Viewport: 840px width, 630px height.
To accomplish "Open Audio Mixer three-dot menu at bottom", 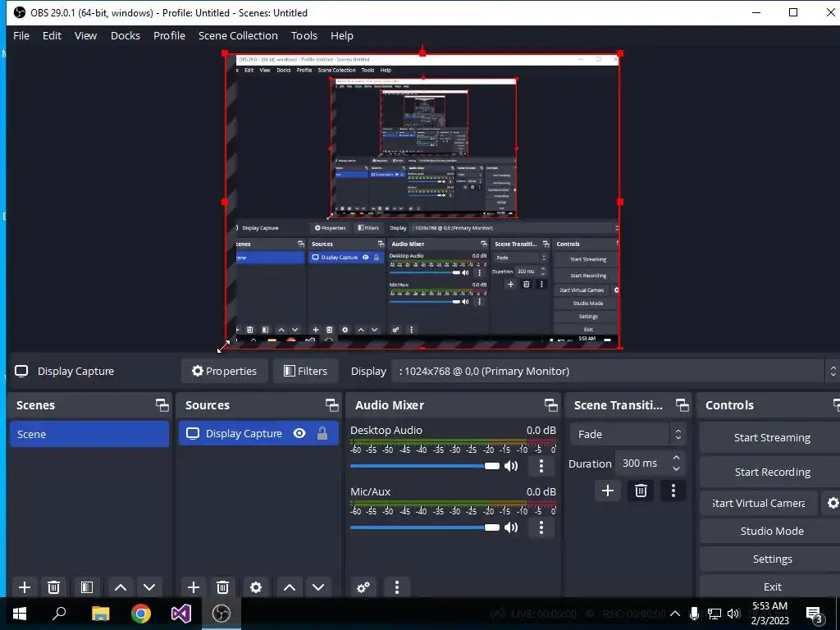I will (397, 587).
